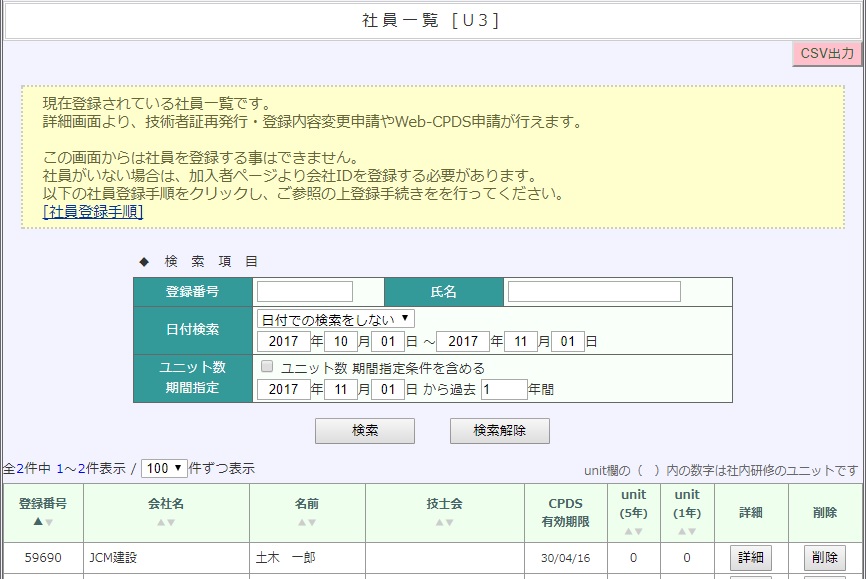The width and height of the screenshot is (866, 579).
Task: Click the day field in ユニット数期間指定 row
Action: pyautogui.click(x=388, y=389)
